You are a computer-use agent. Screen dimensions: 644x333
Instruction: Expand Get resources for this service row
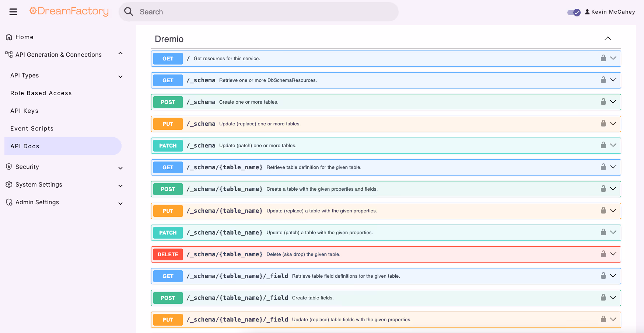click(613, 58)
